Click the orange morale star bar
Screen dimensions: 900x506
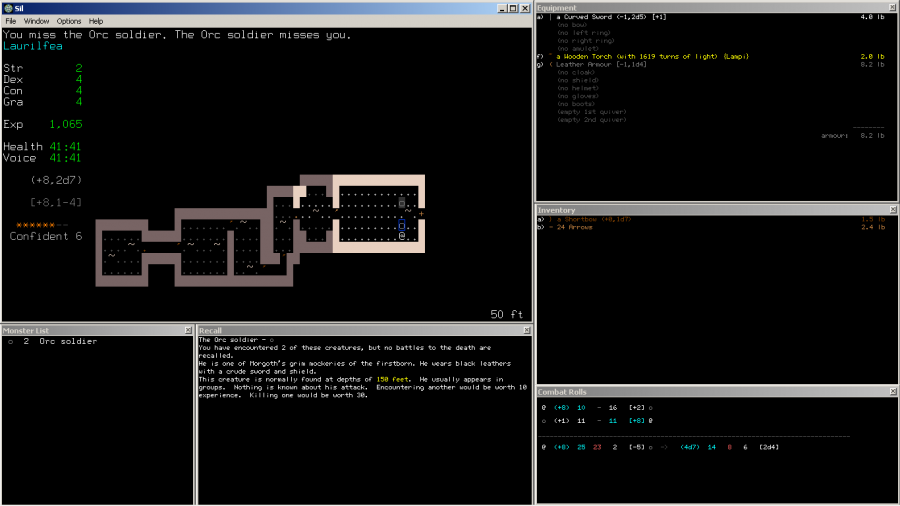42,225
